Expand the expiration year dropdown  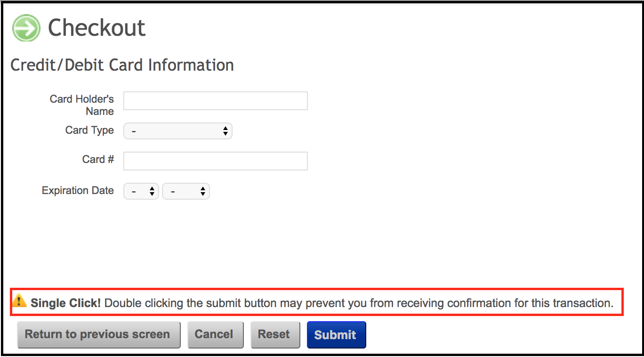pos(185,191)
